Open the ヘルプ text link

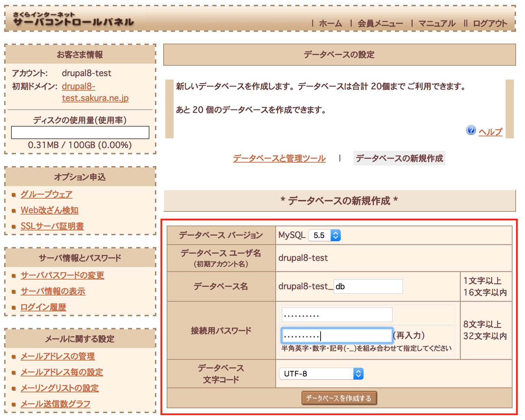(490, 132)
